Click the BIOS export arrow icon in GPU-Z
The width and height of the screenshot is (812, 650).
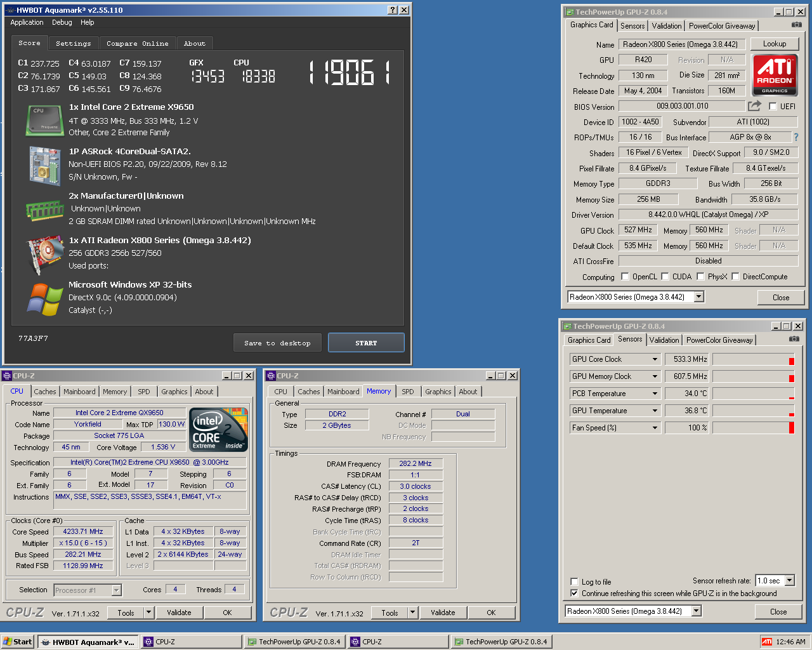point(754,106)
